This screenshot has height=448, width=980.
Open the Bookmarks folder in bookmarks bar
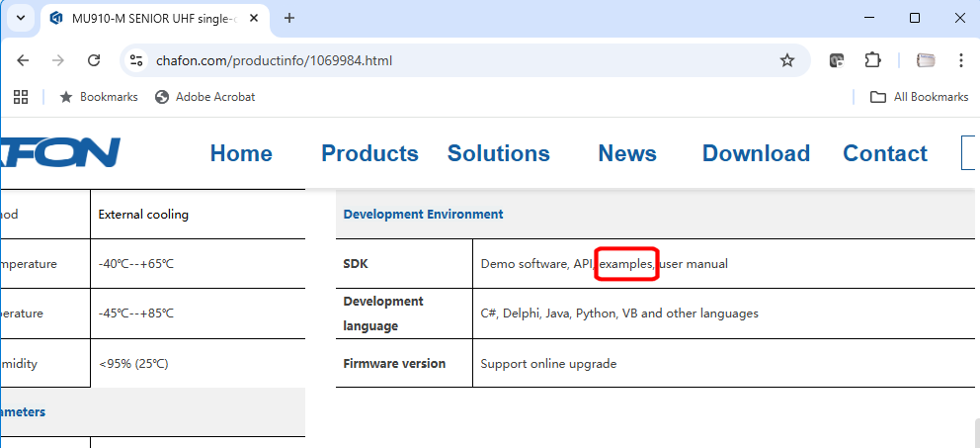click(x=98, y=97)
